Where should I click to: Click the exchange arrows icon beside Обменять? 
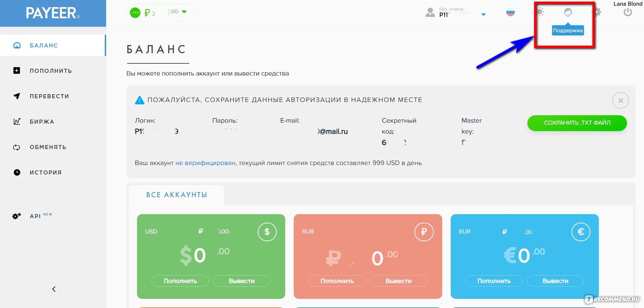coord(17,147)
